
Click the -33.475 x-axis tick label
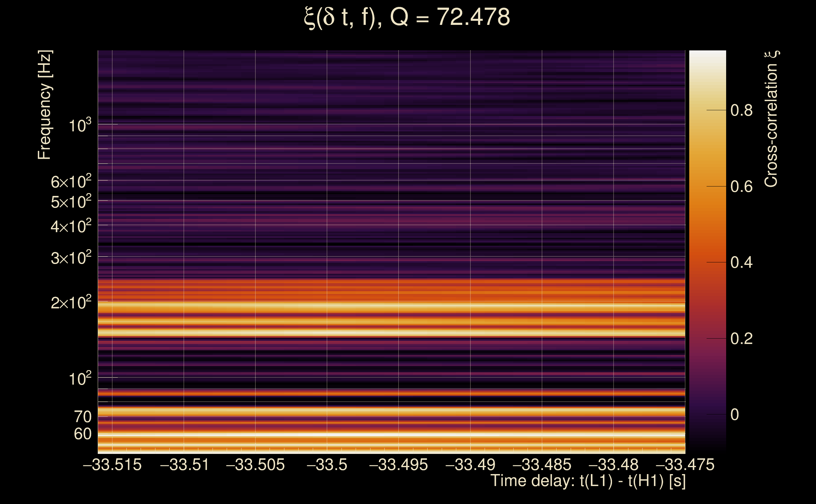[685, 465]
